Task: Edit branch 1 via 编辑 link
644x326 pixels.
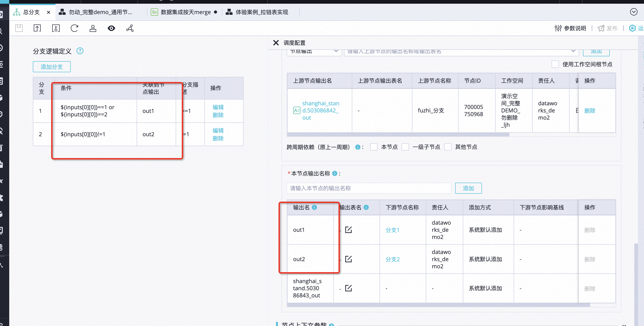Action: pos(218,107)
